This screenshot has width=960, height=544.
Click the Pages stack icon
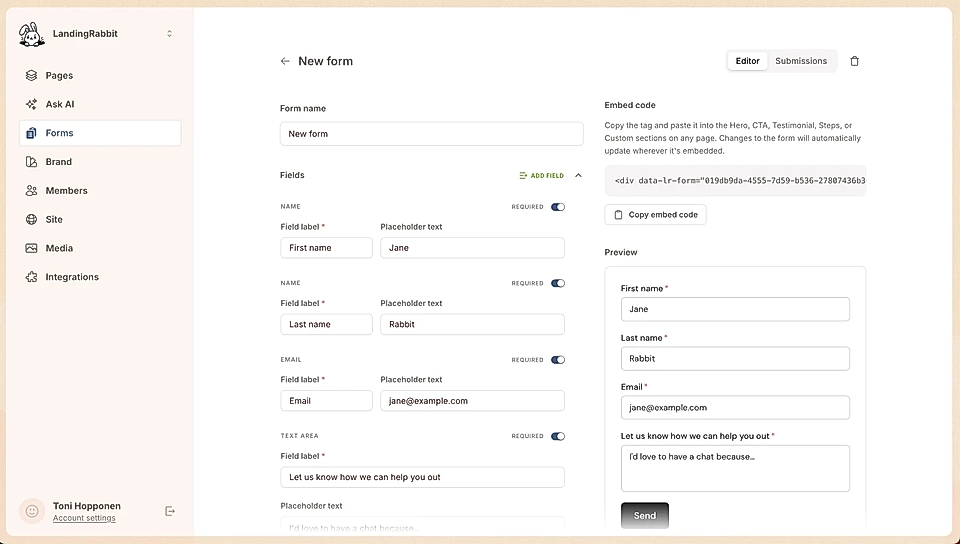tap(31, 75)
